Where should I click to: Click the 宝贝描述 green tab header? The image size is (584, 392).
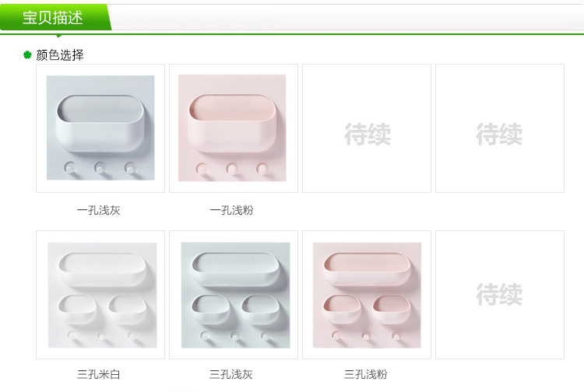(55, 17)
